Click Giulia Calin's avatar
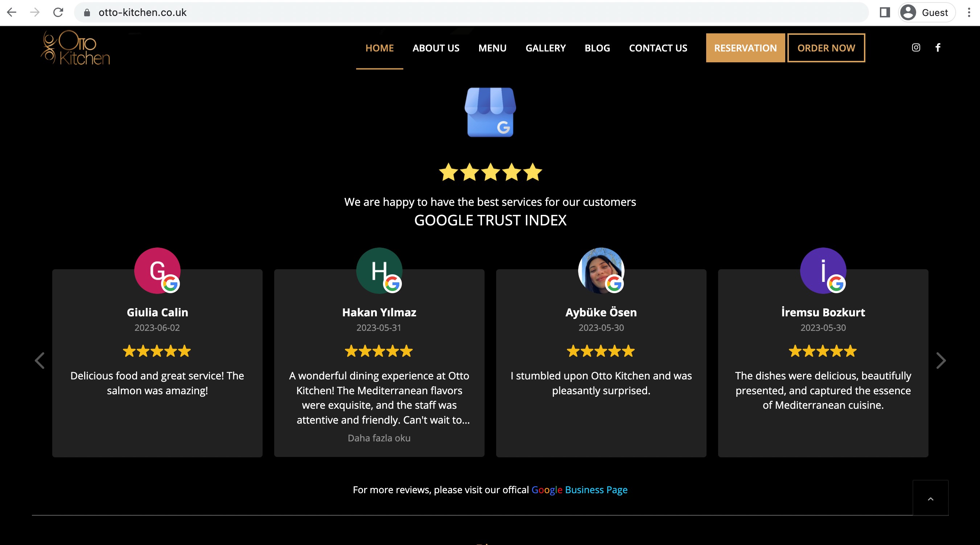980x545 pixels. [157, 271]
